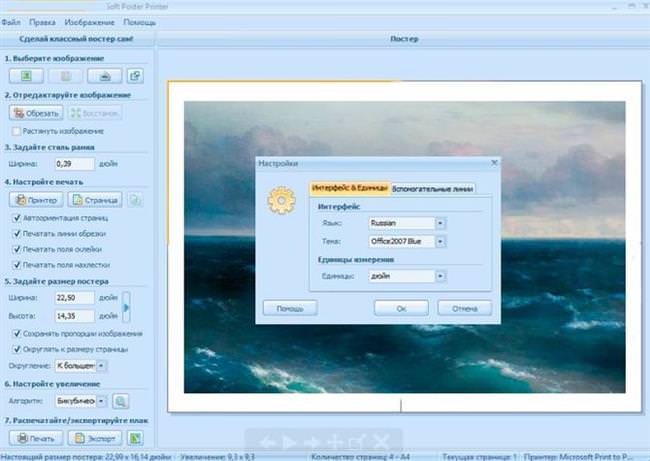
Task: Click the poster Высота field 14,35
Action: click(x=75, y=316)
